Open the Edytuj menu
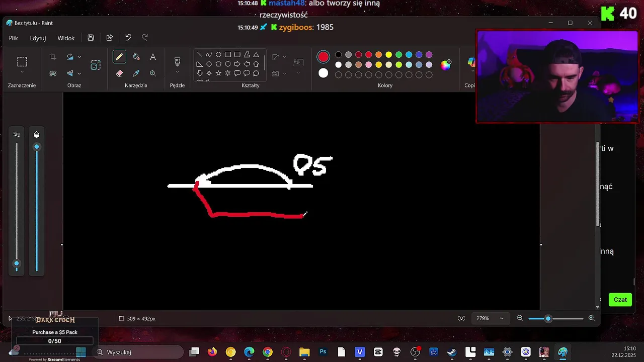Screen dimensions: 644x362 tap(38, 38)
